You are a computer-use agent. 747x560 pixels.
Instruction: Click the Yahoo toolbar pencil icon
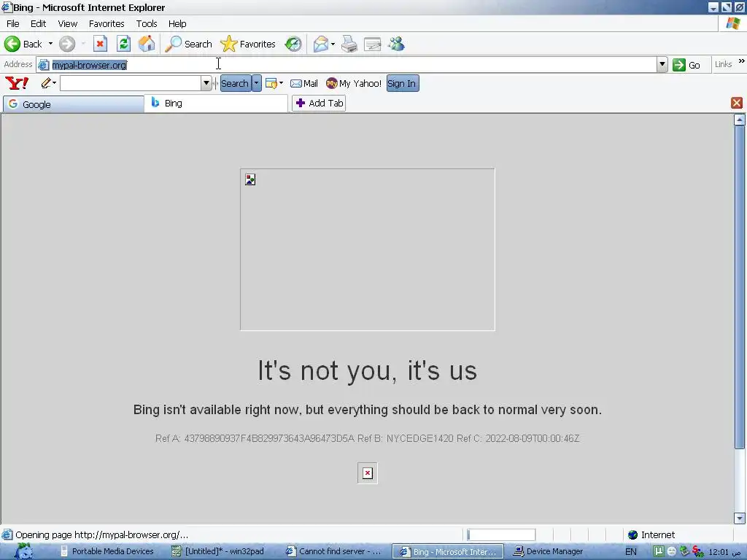pos(46,83)
